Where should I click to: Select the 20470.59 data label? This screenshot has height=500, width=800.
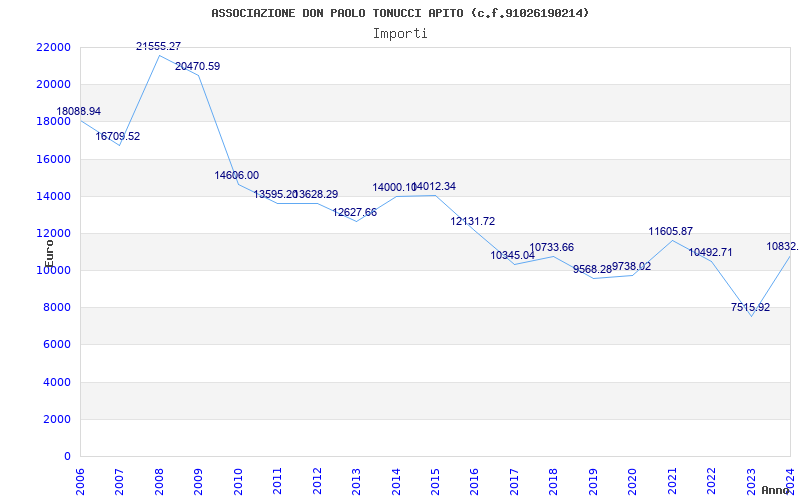pos(198,66)
